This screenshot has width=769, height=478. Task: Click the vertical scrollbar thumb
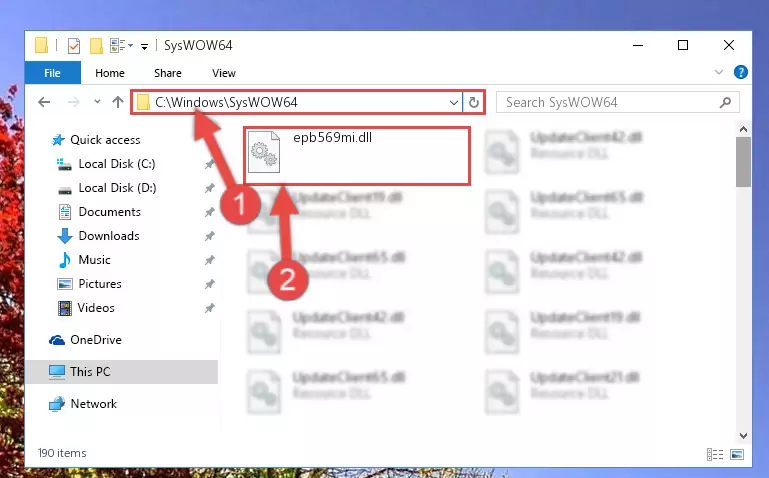coord(743,162)
